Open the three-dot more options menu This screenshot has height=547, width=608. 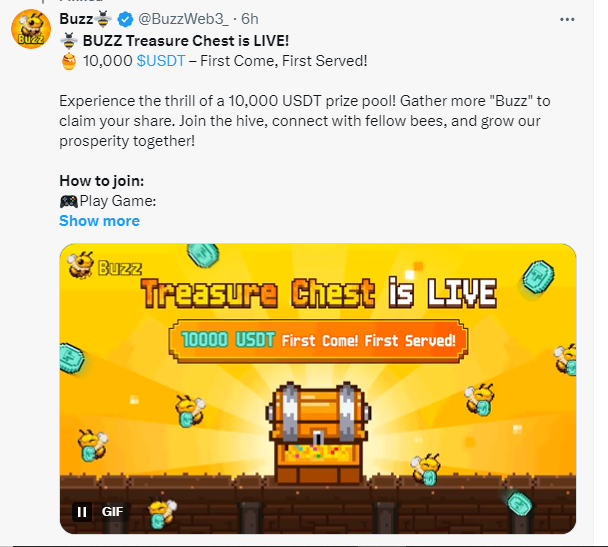[x=567, y=19]
